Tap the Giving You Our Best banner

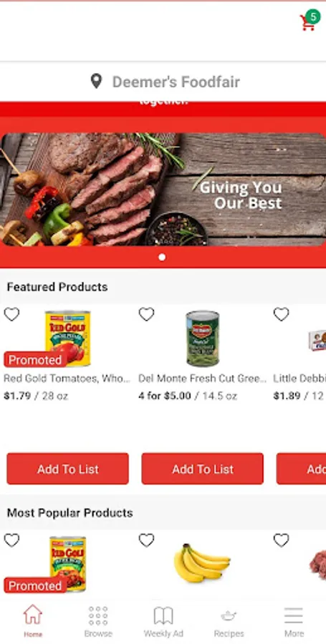coord(163,190)
